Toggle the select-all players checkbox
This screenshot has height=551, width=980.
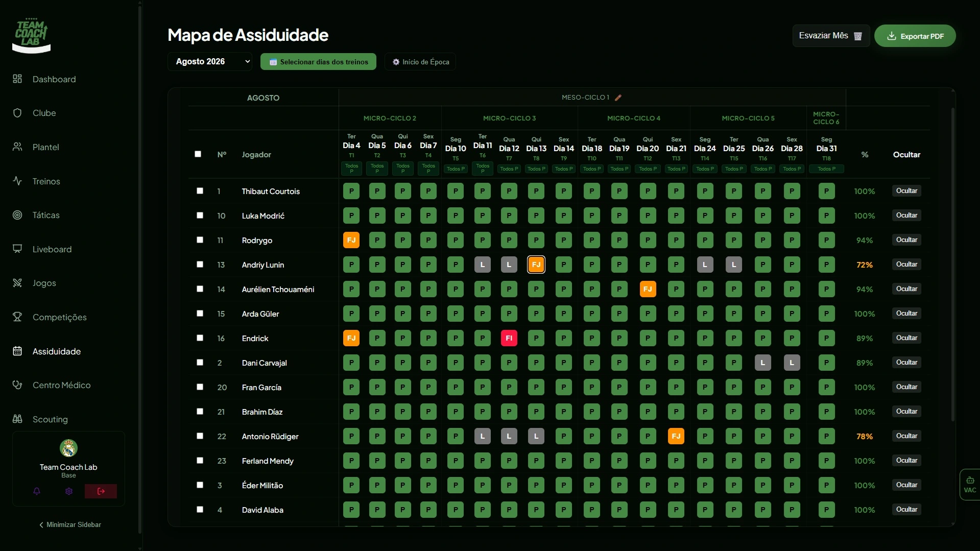click(x=198, y=154)
